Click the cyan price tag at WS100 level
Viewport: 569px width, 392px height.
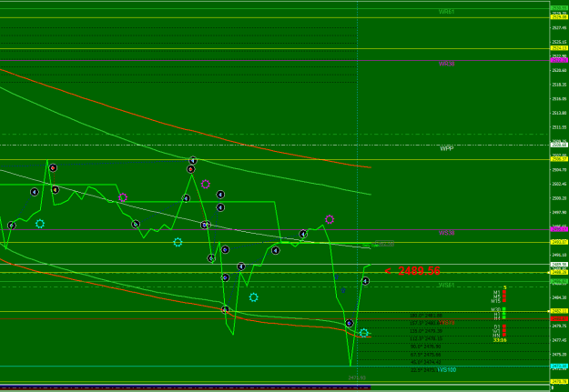[559, 367]
